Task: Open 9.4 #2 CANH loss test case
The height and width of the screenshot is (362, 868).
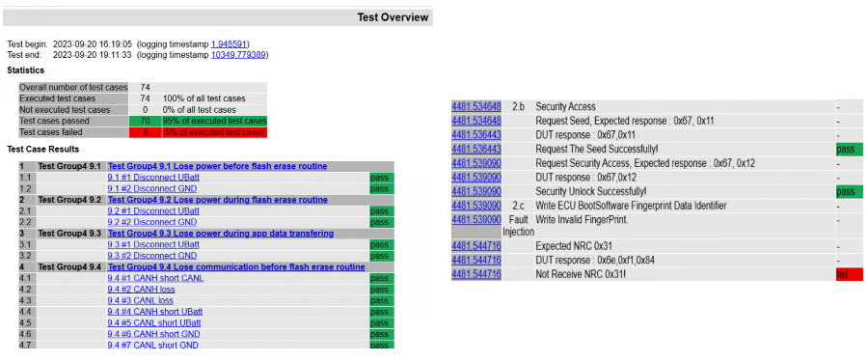Action: [x=141, y=290]
